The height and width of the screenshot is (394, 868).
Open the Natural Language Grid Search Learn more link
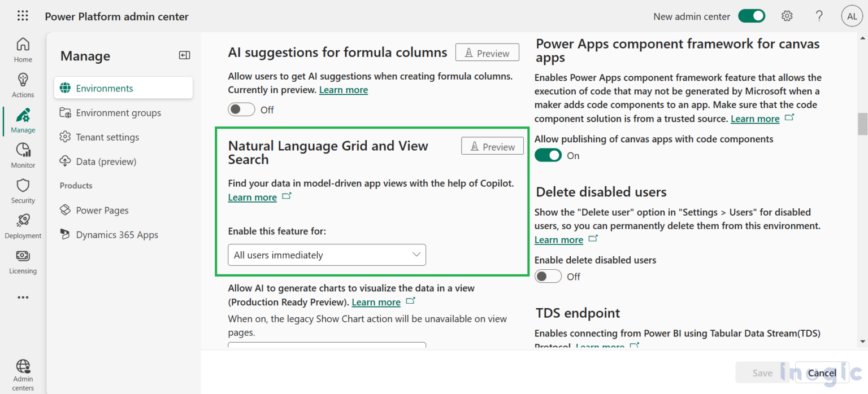[x=252, y=197]
